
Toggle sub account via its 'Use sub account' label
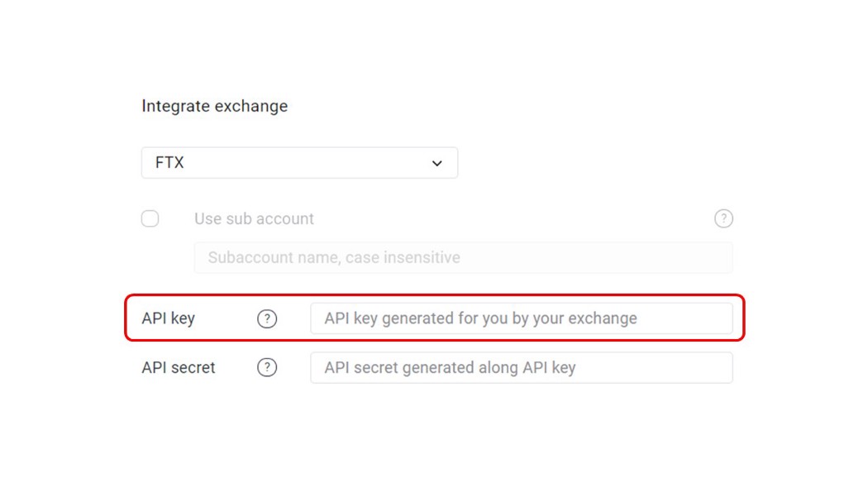[x=254, y=219]
